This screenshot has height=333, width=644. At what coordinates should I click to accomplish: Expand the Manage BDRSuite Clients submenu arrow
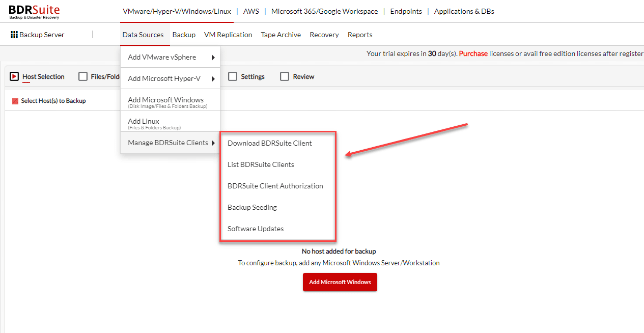click(x=213, y=143)
